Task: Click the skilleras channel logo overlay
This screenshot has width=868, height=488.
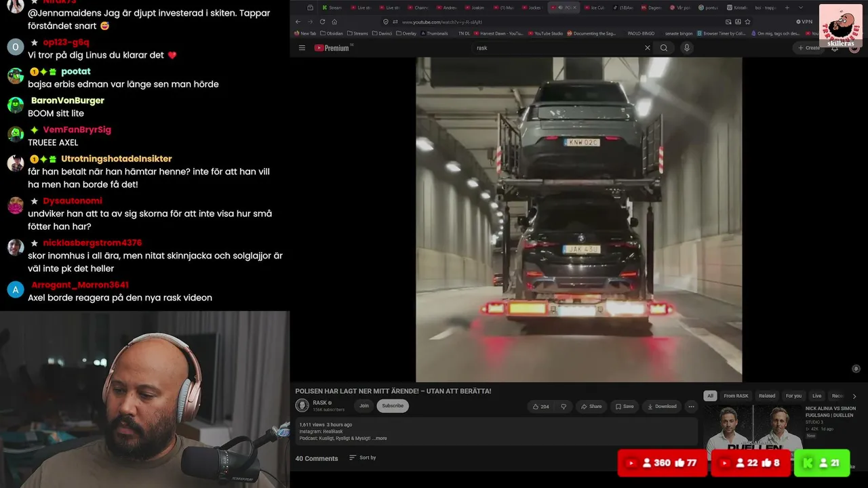Action: pyautogui.click(x=841, y=26)
